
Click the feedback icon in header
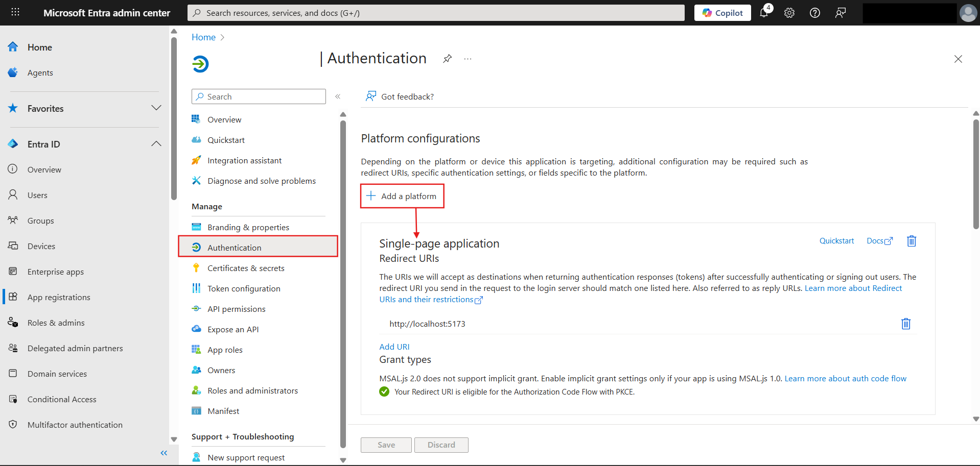pos(841,13)
